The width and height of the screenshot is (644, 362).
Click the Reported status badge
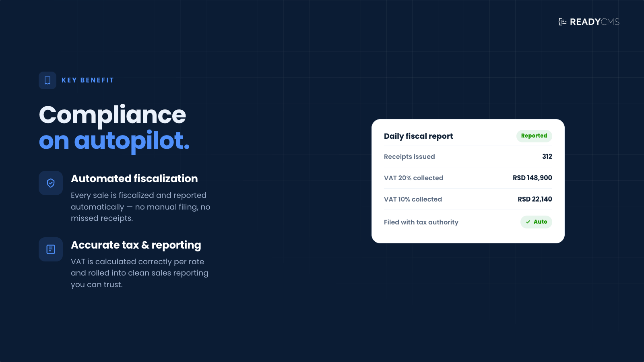tap(534, 136)
